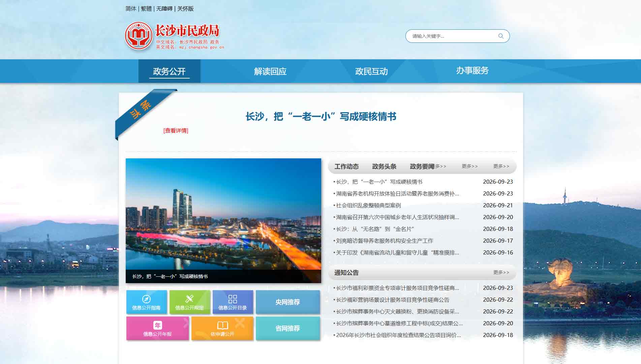Open news 长沙：从“无名路”到“金名片”
This screenshot has width=641, height=364.
(x=375, y=229)
